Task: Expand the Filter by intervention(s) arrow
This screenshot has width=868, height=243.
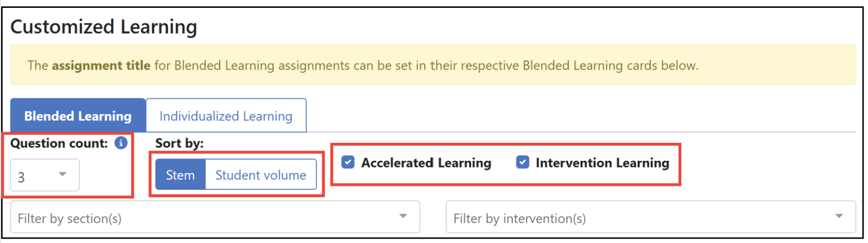Action: (839, 216)
